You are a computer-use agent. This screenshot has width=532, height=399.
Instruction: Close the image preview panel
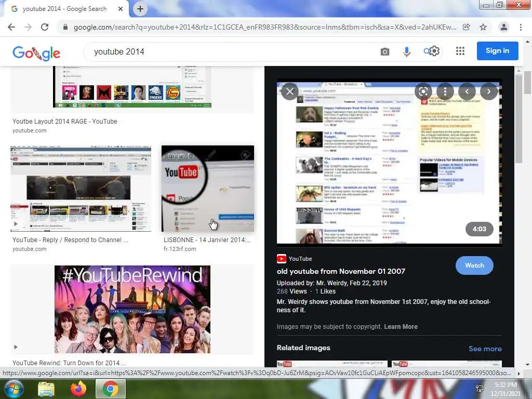[290, 91]
